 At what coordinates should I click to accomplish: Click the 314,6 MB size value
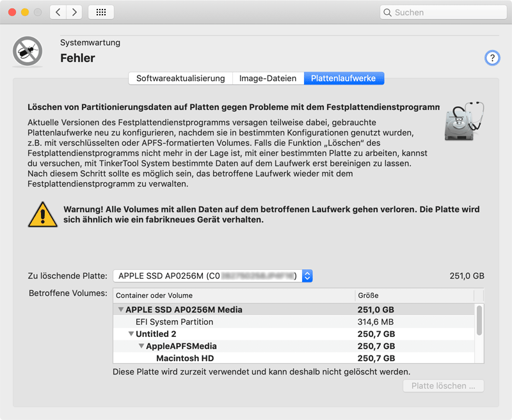point(375,322)
